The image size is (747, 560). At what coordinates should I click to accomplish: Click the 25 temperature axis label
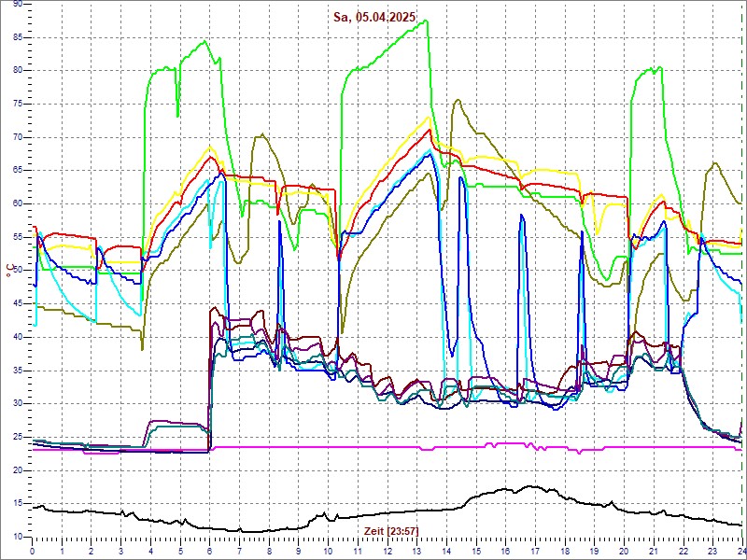[x=17, y=437]
